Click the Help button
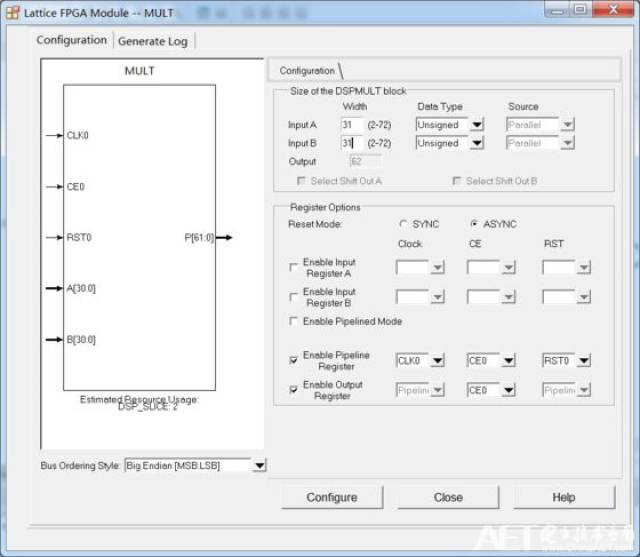 (564, 497)
